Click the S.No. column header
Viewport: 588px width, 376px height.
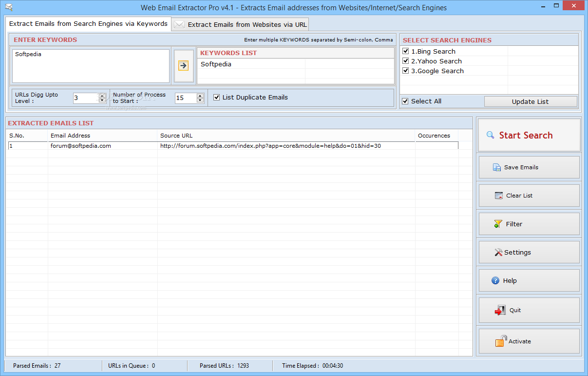pos(27,136)
